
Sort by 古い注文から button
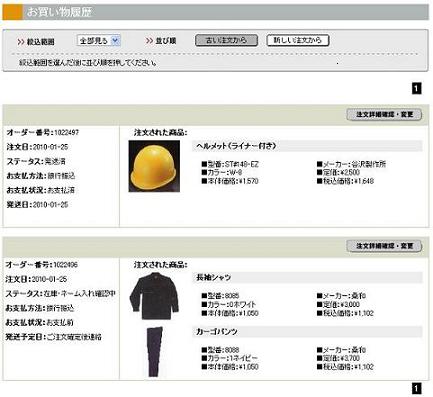pyautogui.click(x=226, y=40)
